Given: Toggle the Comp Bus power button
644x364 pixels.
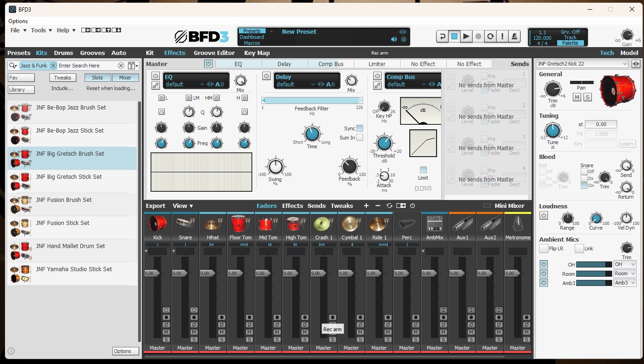Looking at the screenshot, I should tap(377, 76).
